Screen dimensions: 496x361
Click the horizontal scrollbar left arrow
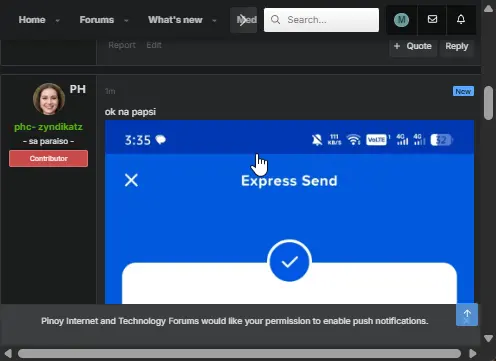pos(8,353)
